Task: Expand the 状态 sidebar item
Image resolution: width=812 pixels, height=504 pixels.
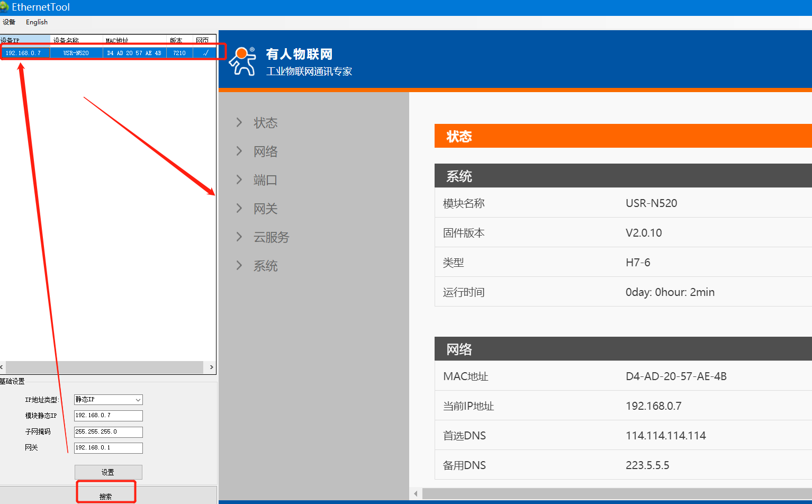Action: pyautogui.click(x=265, y=123)
